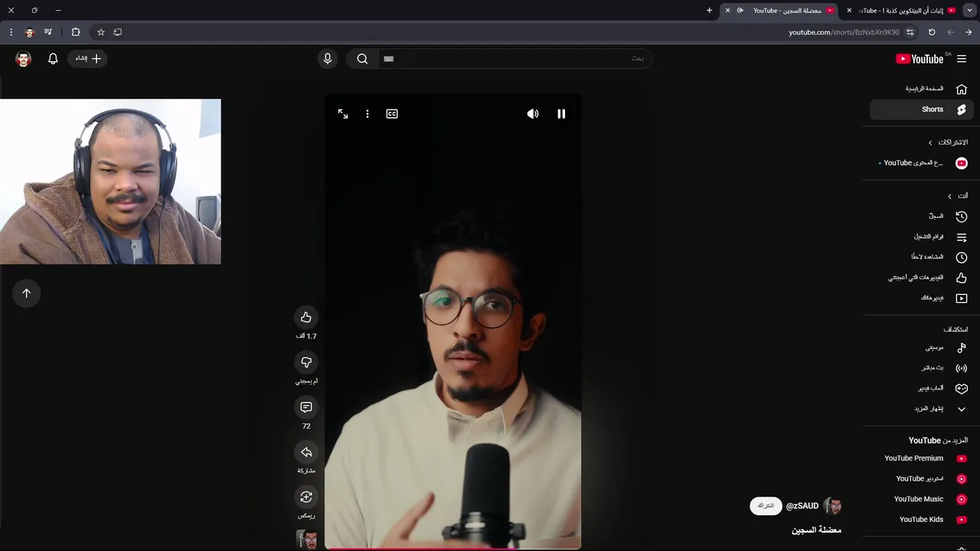
Task: Expand the Subscriptions (الاشتراكات) section
Action: coord(947,142)
